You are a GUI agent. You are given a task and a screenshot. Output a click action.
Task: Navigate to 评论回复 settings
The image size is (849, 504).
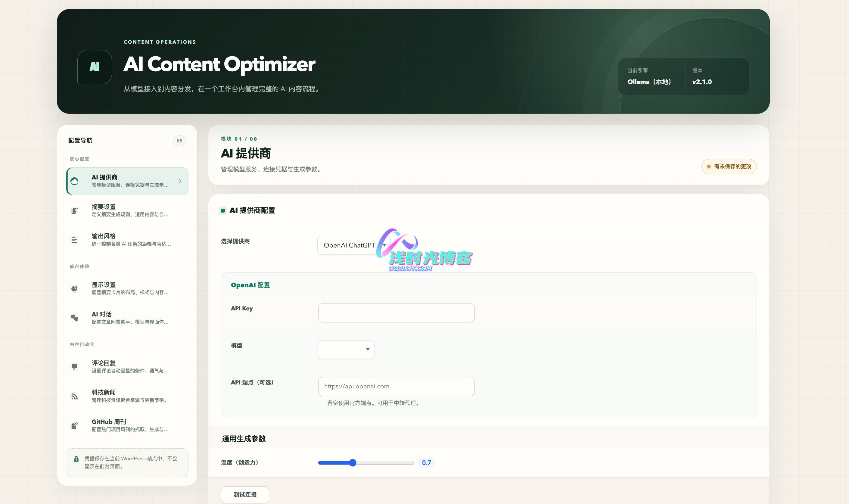coord(127,367)
